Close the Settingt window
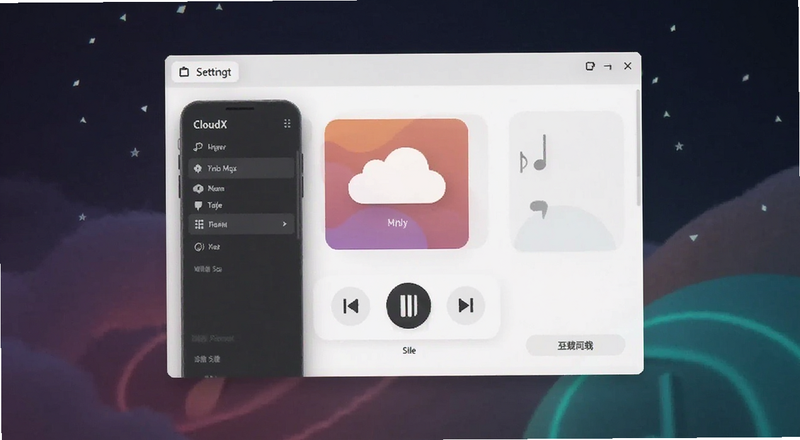Image resolution: width=800 pixels, height=440 pixels. 628,66
